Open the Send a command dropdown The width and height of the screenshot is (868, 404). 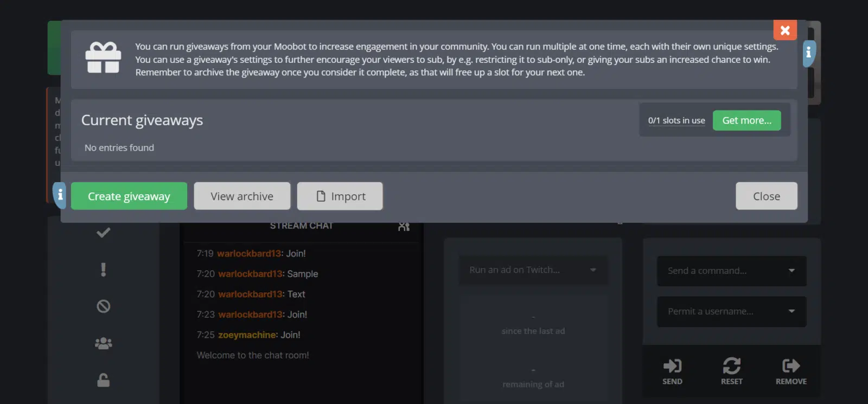click(731, 271)
